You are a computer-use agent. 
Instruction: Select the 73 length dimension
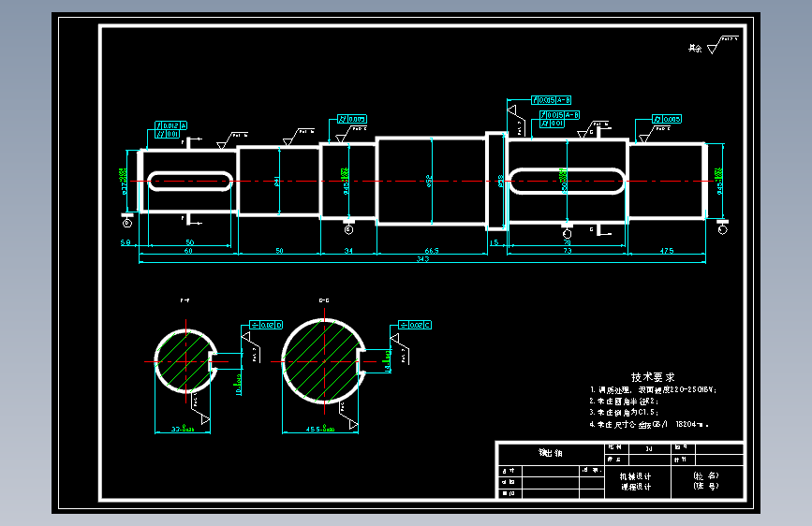point(568,251)
